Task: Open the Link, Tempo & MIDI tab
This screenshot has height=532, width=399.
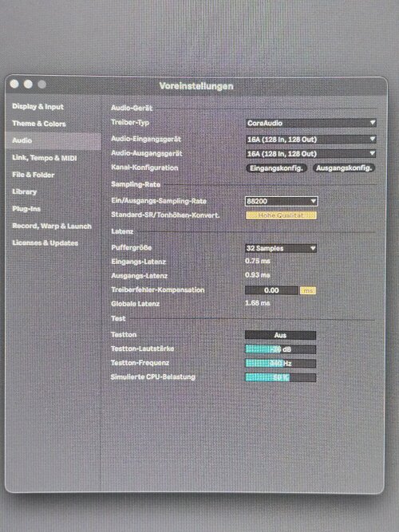Action: [x=45, y=158]
